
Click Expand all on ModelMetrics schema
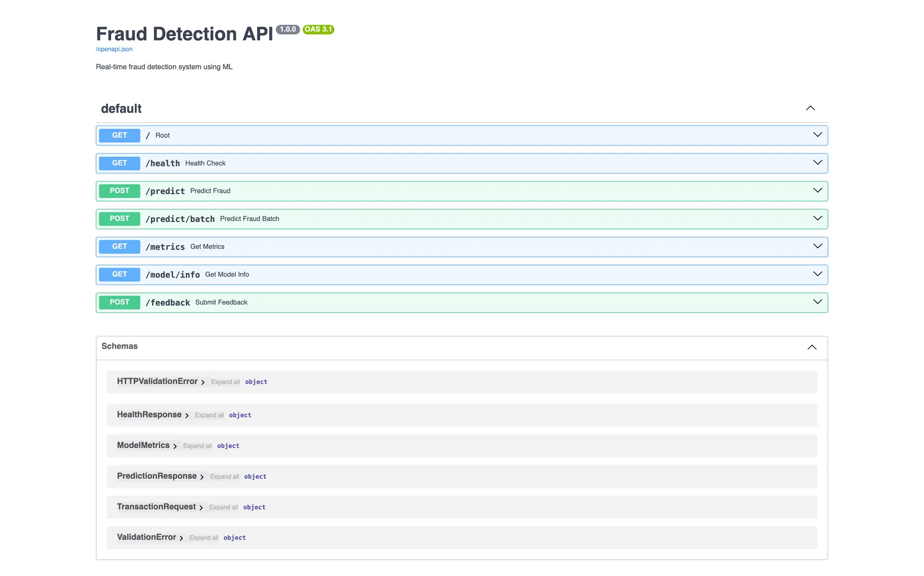click(197, 445)
